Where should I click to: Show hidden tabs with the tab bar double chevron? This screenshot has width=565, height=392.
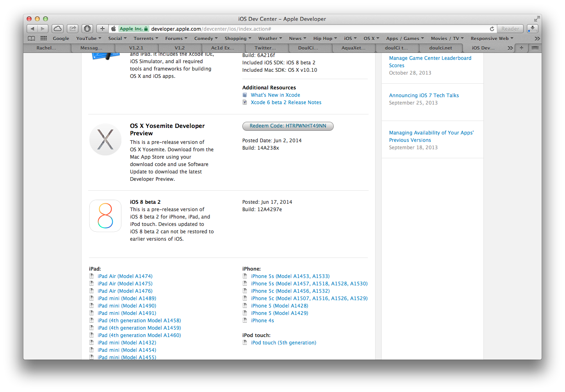[x=510, y=48]
